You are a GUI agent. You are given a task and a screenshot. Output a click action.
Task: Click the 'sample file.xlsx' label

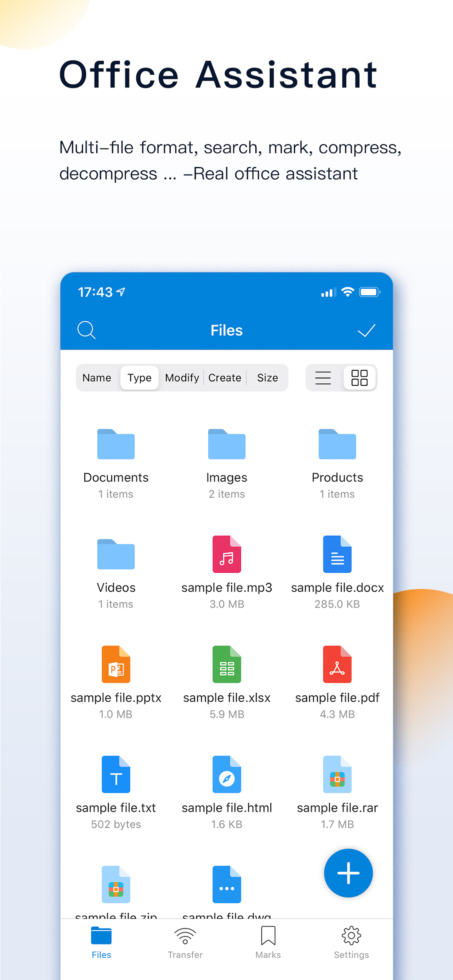[226, 698]
